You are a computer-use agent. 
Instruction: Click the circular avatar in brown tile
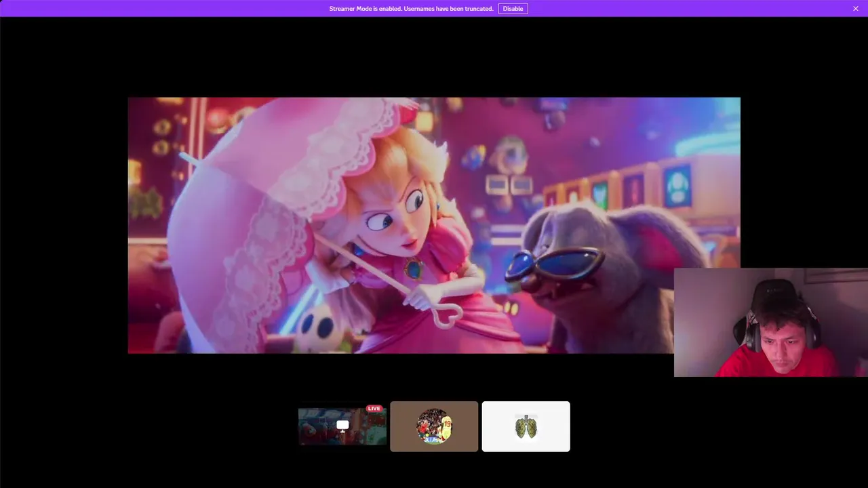pos(434,426)
